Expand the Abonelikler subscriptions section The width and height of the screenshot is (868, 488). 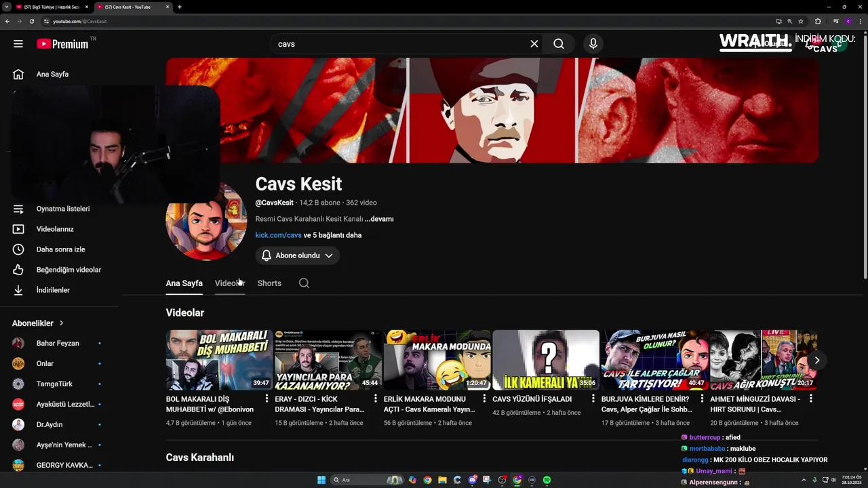pos(38,323)
